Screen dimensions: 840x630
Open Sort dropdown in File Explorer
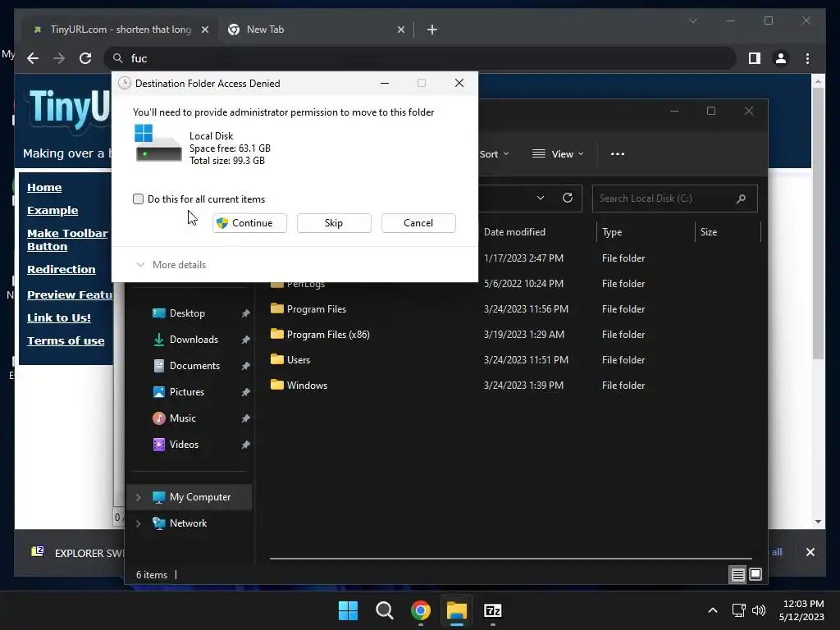[495, 154]
